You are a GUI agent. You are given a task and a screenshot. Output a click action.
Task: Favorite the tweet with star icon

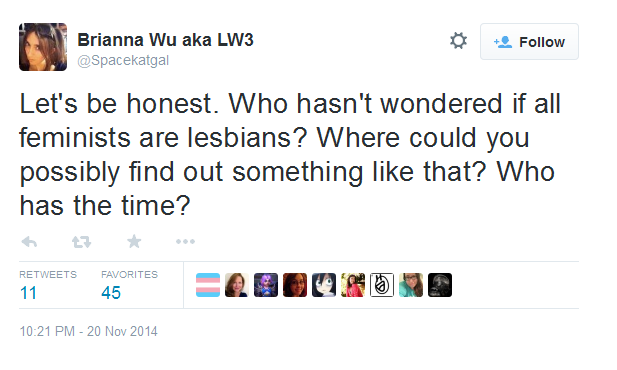[x=134, y=241]
